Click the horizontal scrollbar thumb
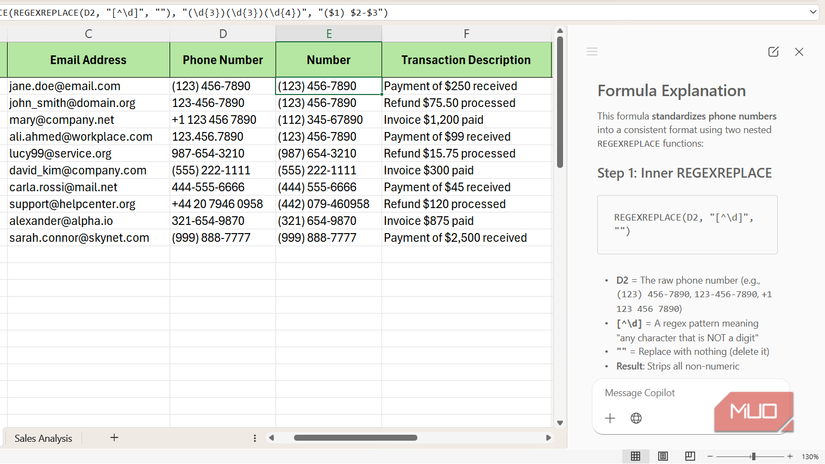This screenshot has width=825, height=464. [x=356, y=438]
